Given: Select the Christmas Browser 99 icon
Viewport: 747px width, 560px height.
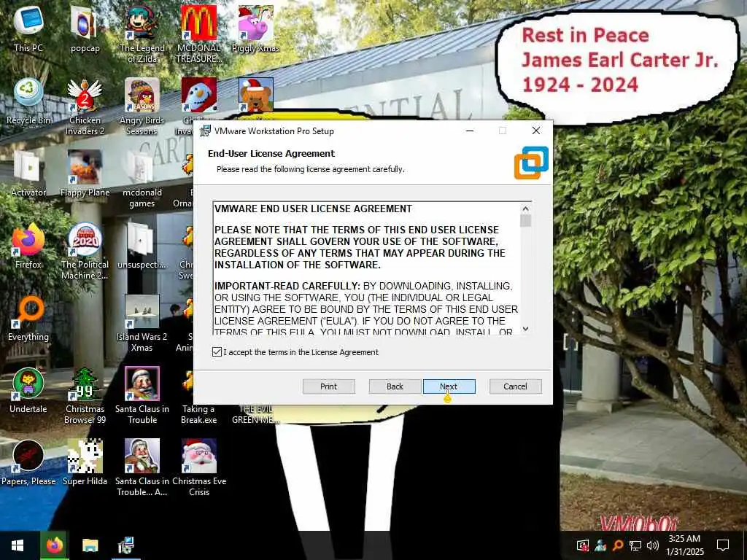Looking at the screenshot, I should [x=85, y=395].
